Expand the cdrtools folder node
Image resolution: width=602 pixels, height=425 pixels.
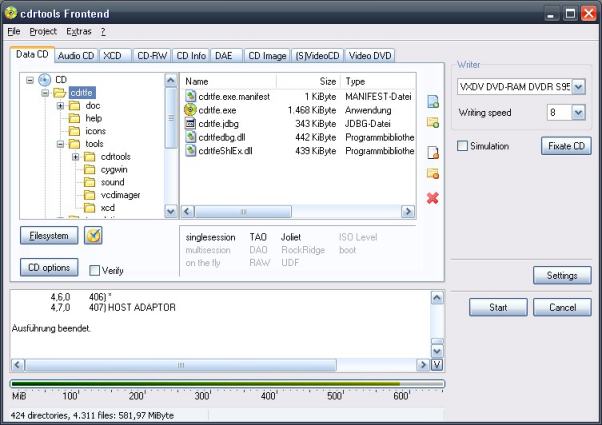[76, 157]
